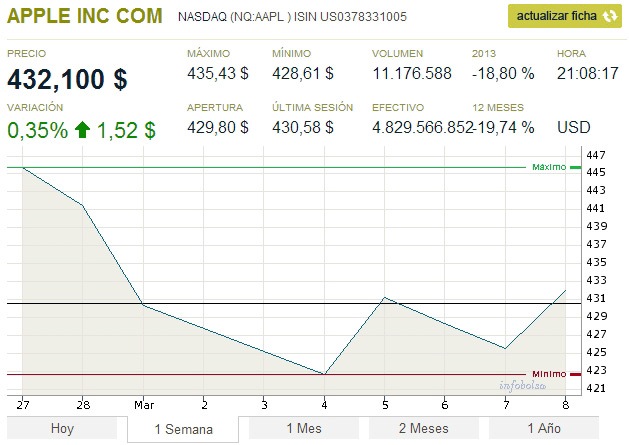This screenshot has height=445, width=629.
Task: Select the 1 Semana tab
Action: (183, 429)
